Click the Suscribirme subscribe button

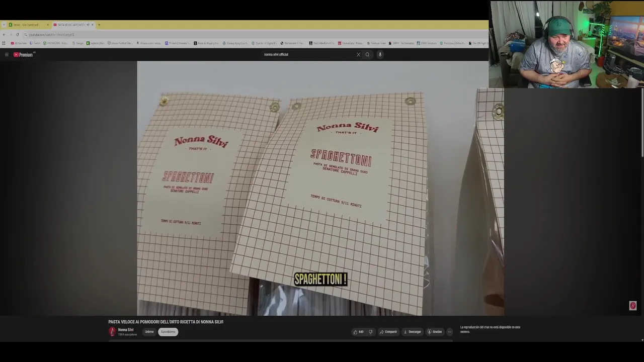tap(168, 332)
